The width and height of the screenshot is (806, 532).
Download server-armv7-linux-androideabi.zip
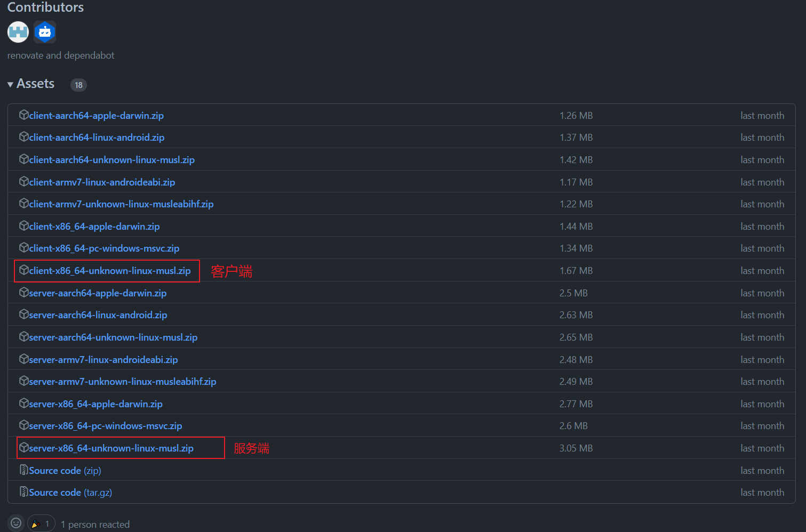click(103, 360)
